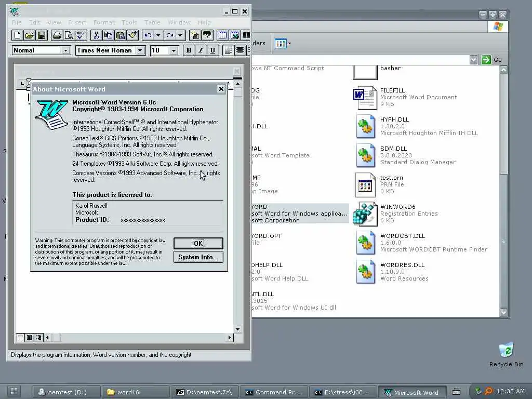Select the WORDRES.DLL file icon
The width and height of the screenshot is (532, 399).
coord(365,272)
